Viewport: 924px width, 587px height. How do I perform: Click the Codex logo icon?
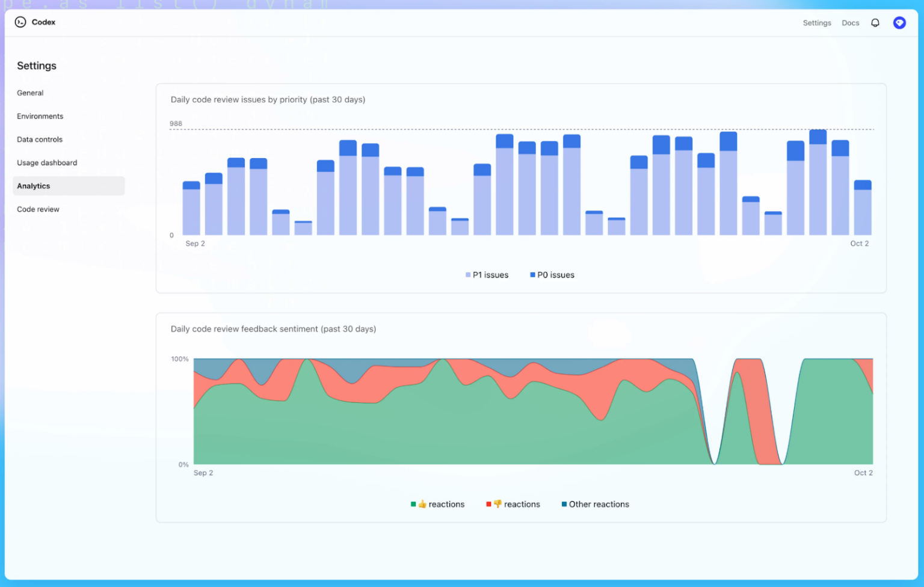(x=20, y=22)
